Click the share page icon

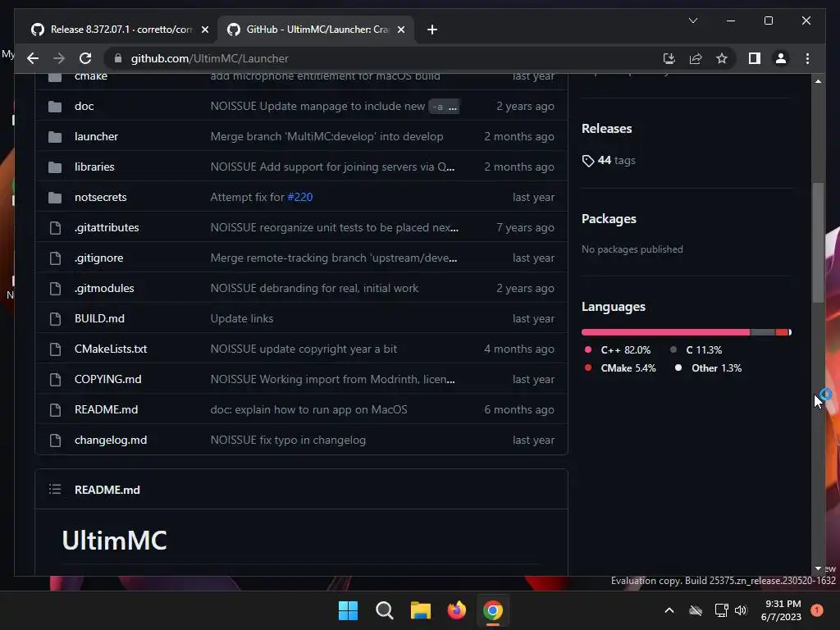[696, 58]
